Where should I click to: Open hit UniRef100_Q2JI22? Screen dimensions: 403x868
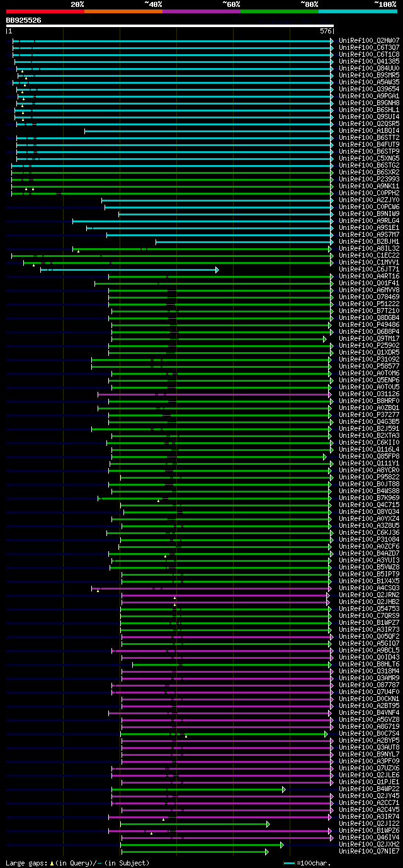[369, 823]
